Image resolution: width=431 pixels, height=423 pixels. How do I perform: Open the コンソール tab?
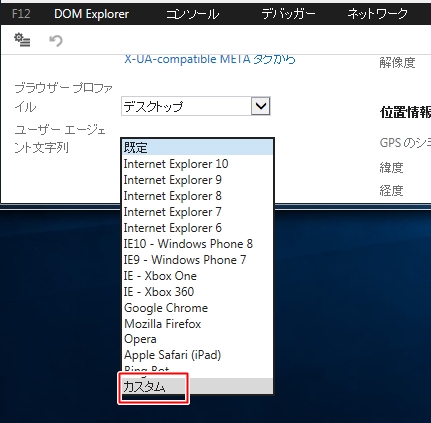(193, 14)
